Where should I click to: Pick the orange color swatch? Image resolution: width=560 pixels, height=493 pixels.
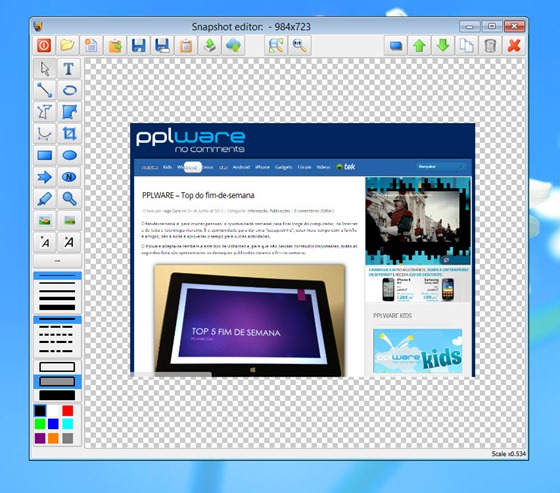[53, 438]
